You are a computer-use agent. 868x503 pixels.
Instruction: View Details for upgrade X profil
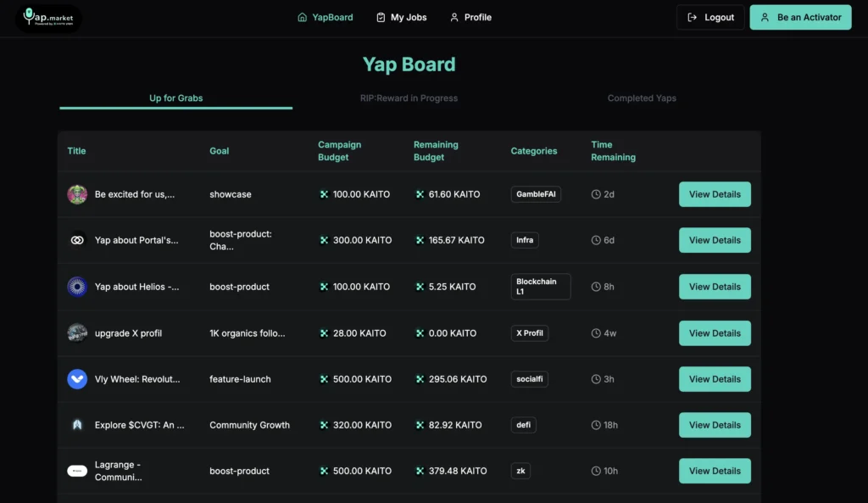coord(715,333)
